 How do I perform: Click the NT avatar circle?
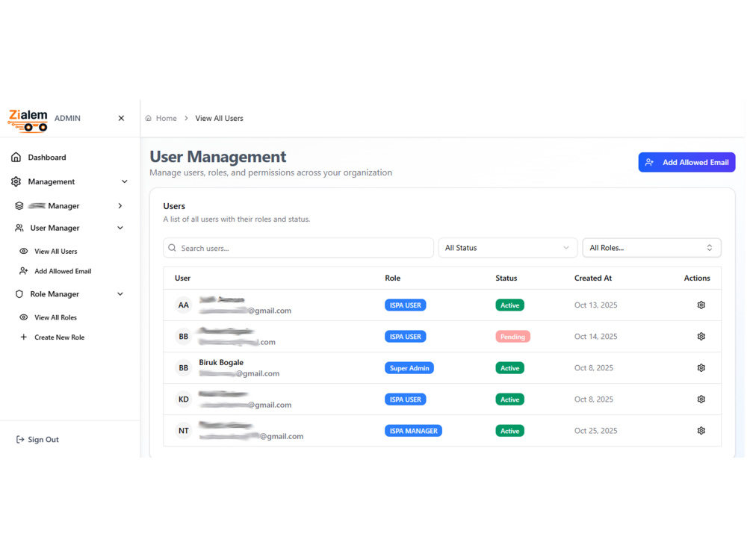(184, 431)
